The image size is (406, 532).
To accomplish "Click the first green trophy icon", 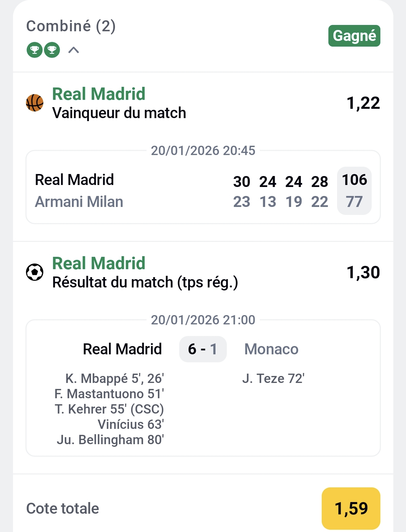I will [35, 50].
